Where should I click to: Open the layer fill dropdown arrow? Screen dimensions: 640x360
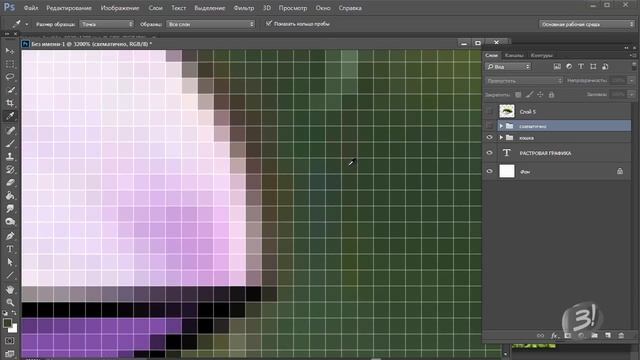click(x=631, y=95)
